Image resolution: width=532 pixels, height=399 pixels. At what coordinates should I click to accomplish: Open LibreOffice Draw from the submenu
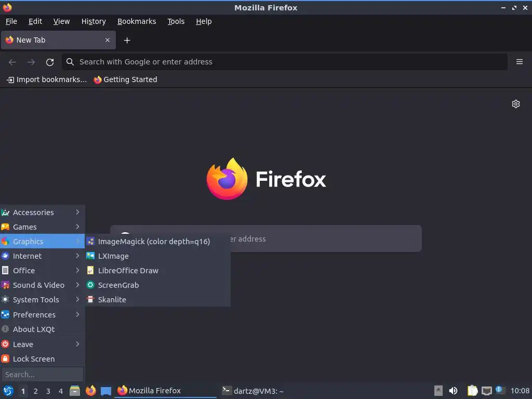pos(158,270)
